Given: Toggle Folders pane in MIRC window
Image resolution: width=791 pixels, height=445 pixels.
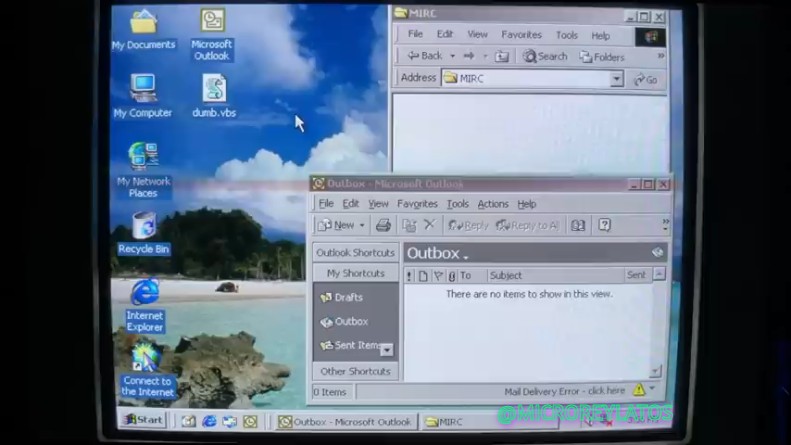Looking at the screenshot, I should (x=602, y=57).
